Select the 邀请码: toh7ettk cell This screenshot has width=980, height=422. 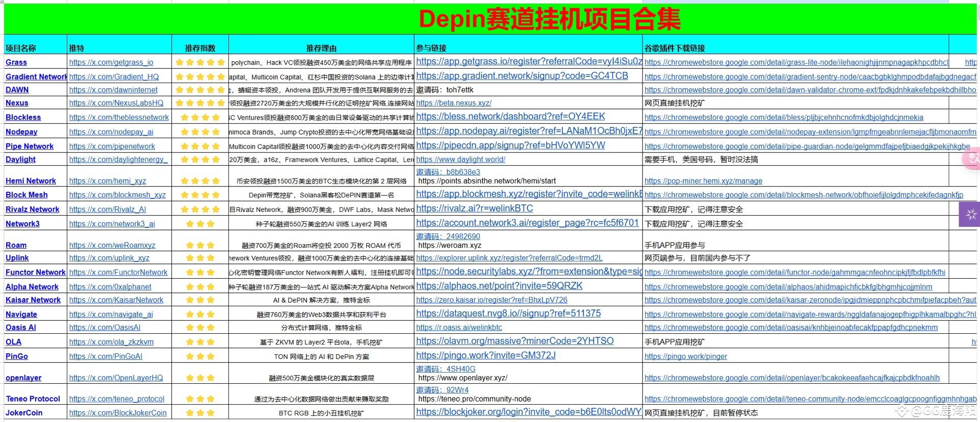[x=528, y=90]
